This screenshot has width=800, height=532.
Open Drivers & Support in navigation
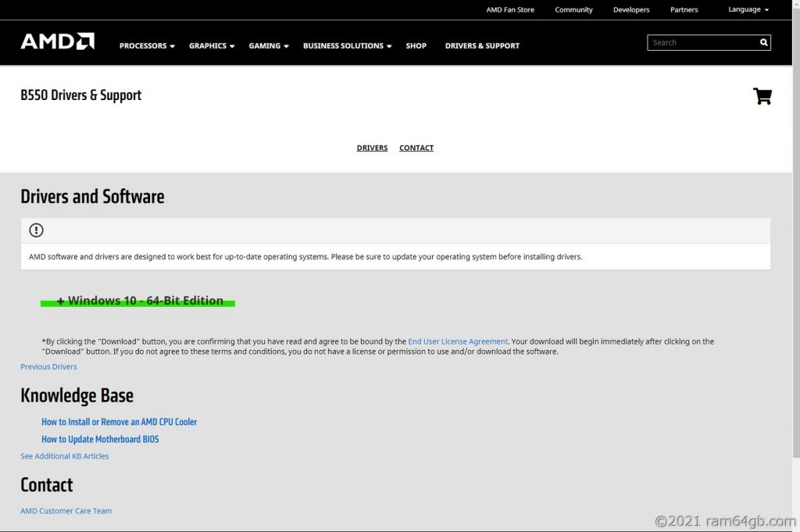click(x=482, y=46)
